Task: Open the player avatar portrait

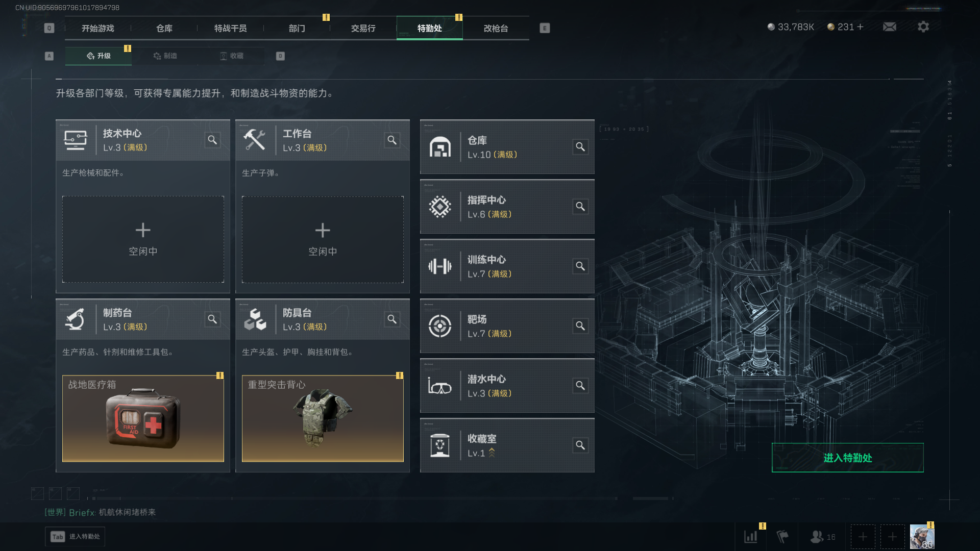Action: click(x=922, y=537)
